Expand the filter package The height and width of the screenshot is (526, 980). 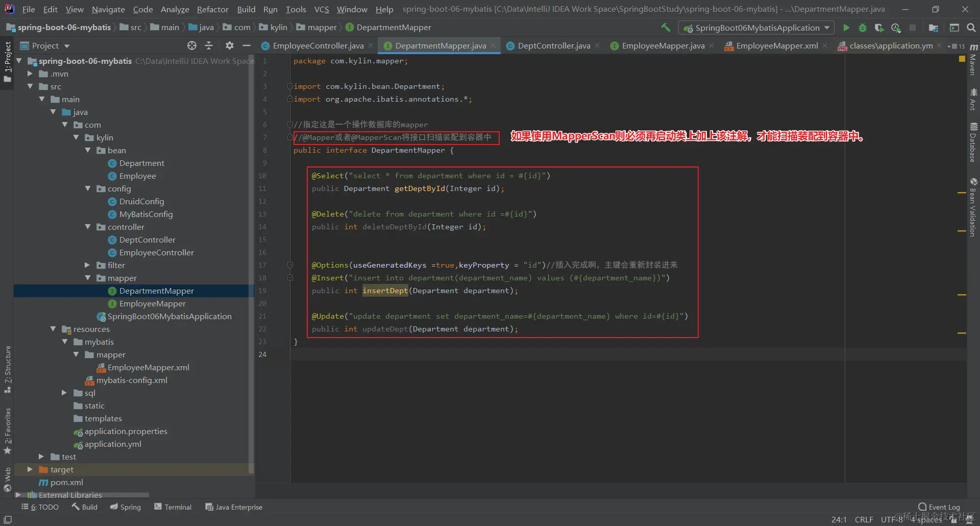tap(87, 265)
